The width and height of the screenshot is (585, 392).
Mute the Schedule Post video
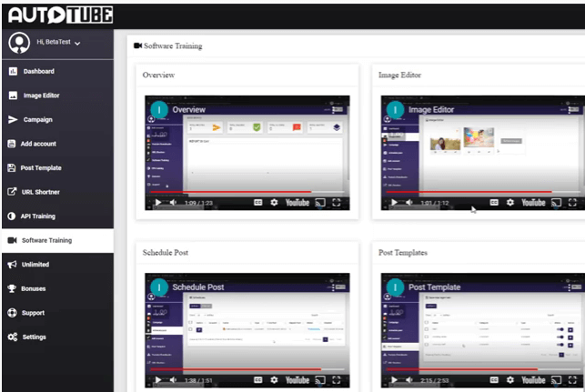pyautogui.click(x=174, y=380)
